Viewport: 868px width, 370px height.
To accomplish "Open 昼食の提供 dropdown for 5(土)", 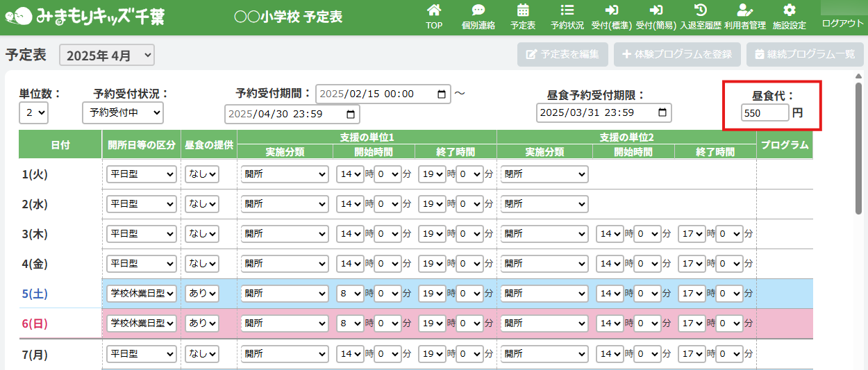I will 202,294.
